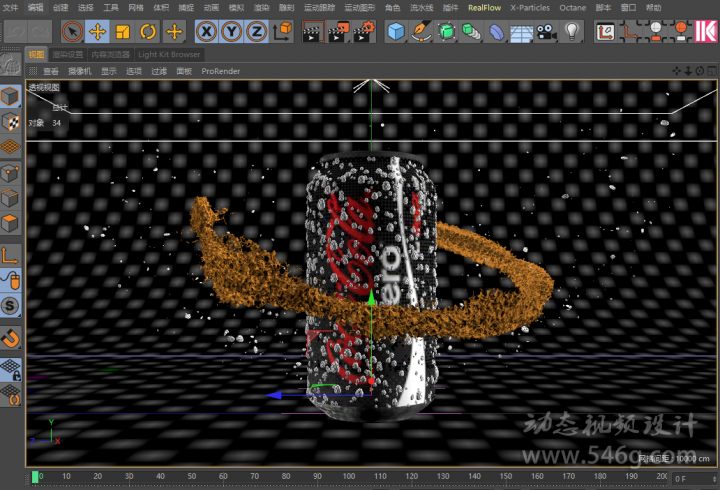Open the 显示 viewport dropdown menu
The image size is (720, 490).
click(x=108, y=72)
